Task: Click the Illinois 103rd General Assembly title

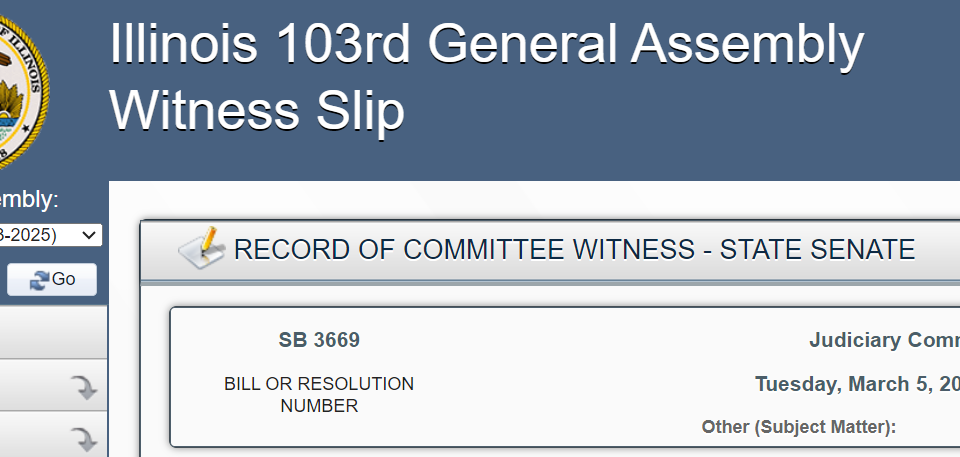Action: tap(487, 44)
